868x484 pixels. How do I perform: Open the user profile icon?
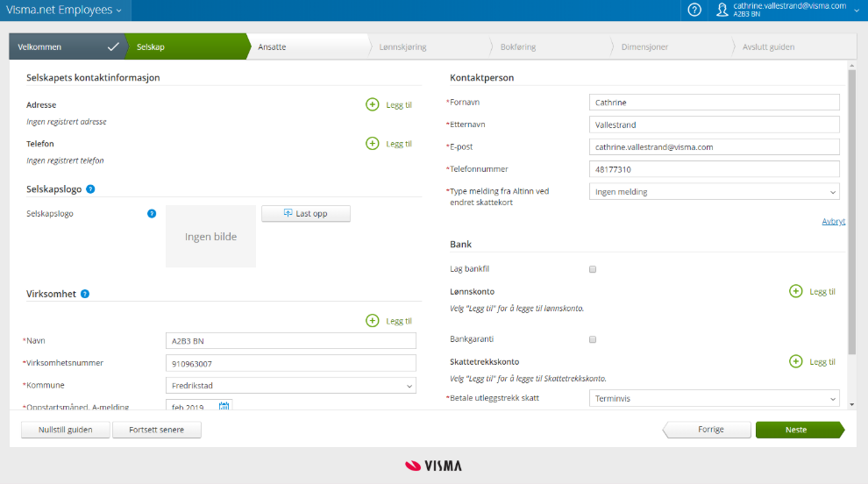pyautogui.click(x=722, y=10)
